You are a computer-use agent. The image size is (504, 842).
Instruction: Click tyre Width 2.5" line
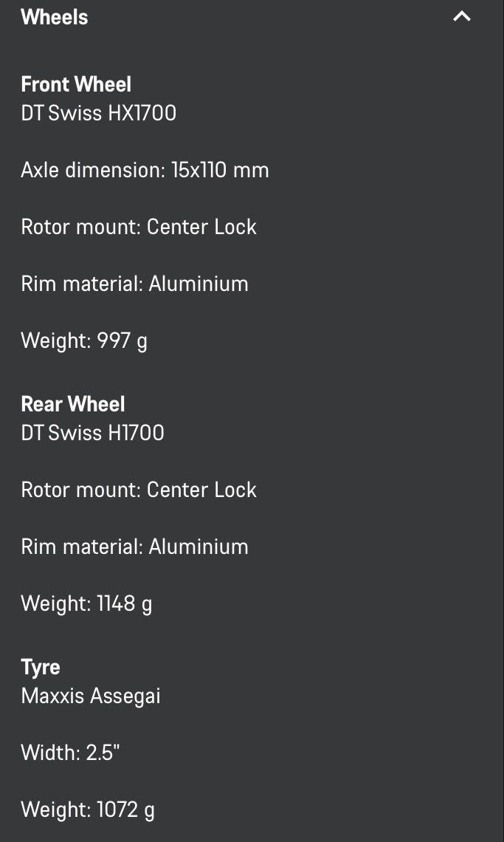pyautogui.click(x=70, y=753)
